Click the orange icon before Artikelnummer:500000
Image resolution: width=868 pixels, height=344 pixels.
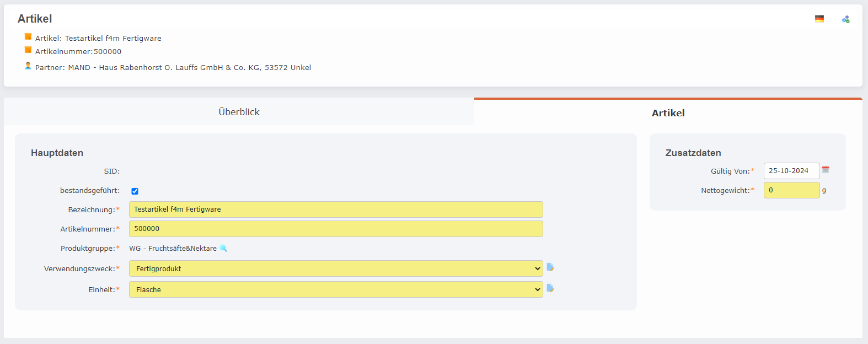(x=28, y=51)
